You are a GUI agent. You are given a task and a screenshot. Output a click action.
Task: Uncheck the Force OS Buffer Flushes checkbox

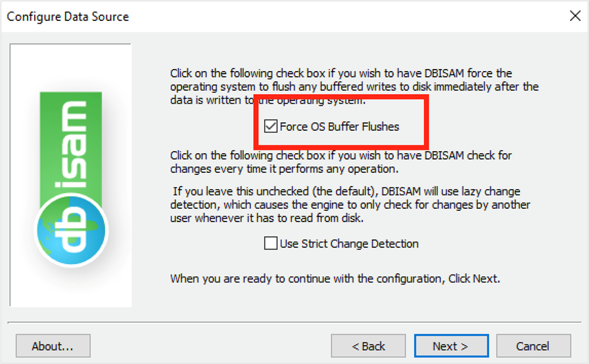point(270,127)
